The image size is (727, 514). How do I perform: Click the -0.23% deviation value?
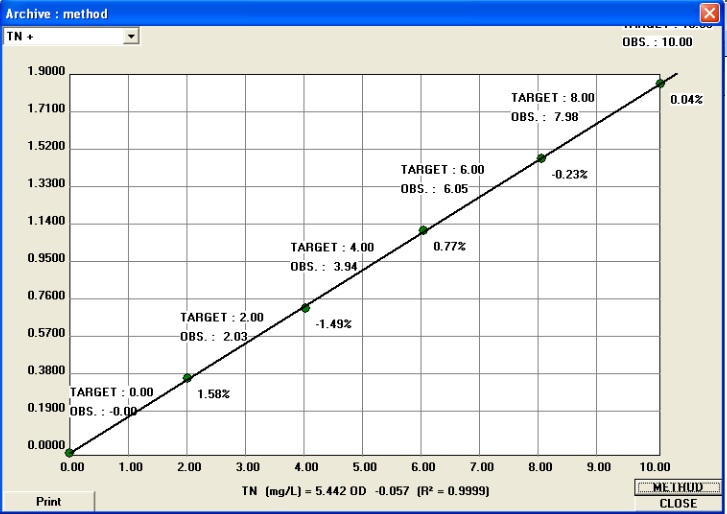pos(570,174)
